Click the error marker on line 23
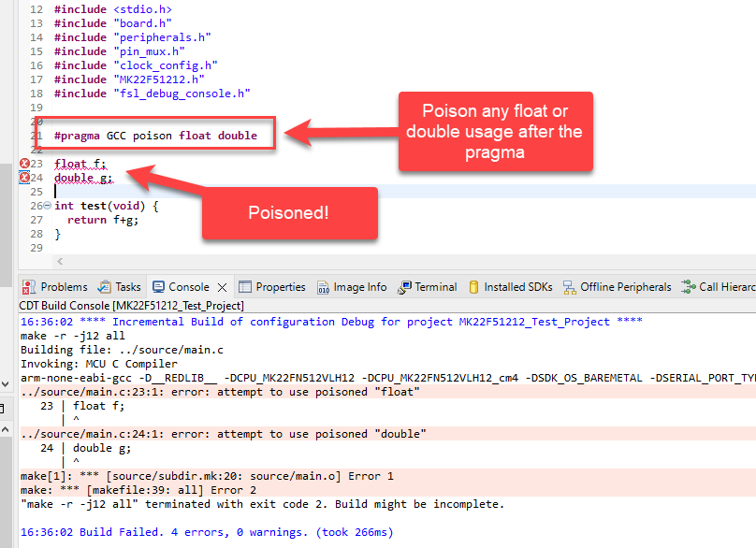 click(x=24, y=164)
